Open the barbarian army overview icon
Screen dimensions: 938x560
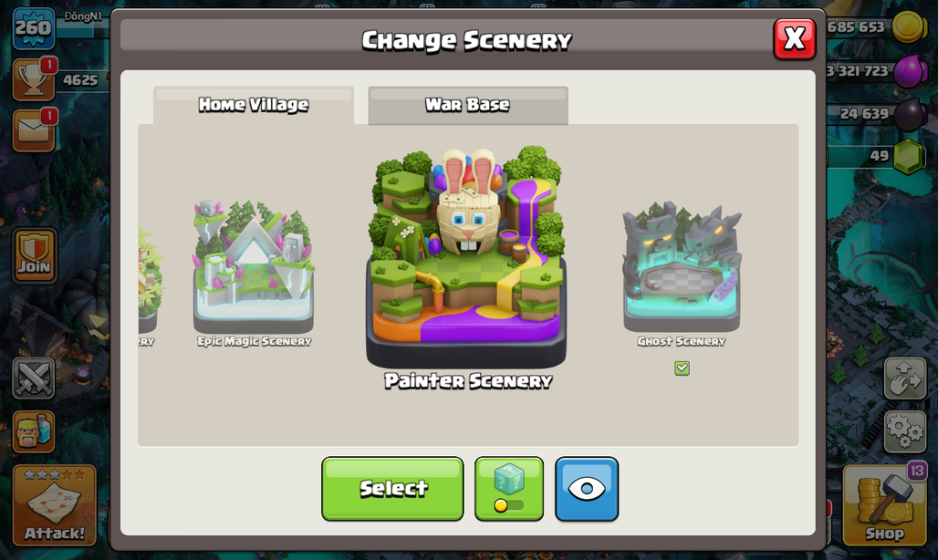[34, 430]
